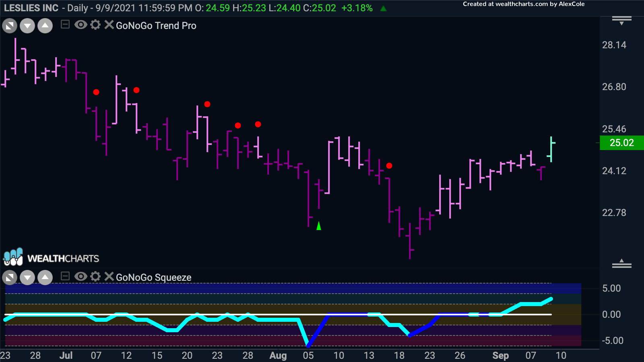Open GoNoGo Squeeze settings gear
The width and height of the screenshot is (644, 362).
point(95,276)
